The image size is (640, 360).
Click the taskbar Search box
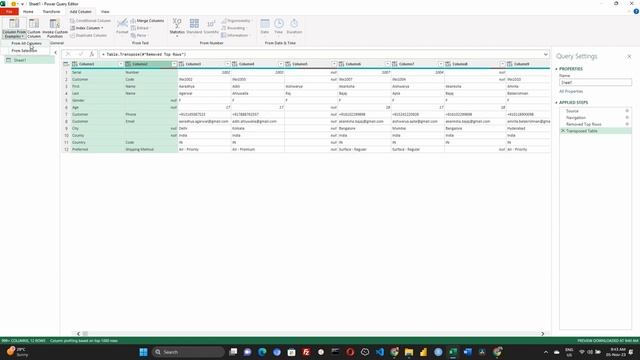coord(188,352)
